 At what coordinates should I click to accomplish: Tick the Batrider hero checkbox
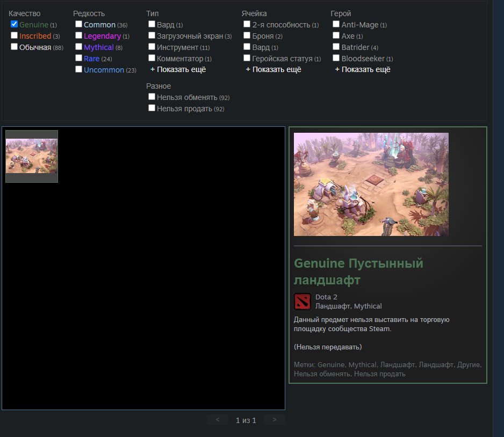click(x=336, y=47)
